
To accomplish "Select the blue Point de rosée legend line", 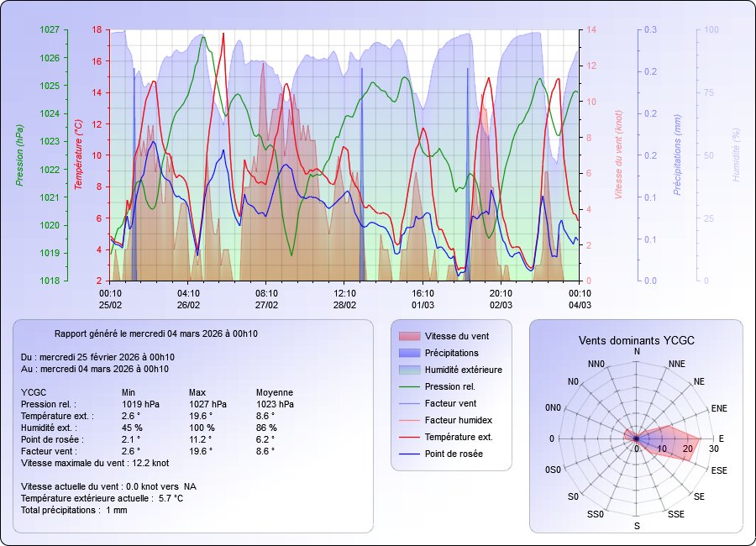I will pos(408,454).
